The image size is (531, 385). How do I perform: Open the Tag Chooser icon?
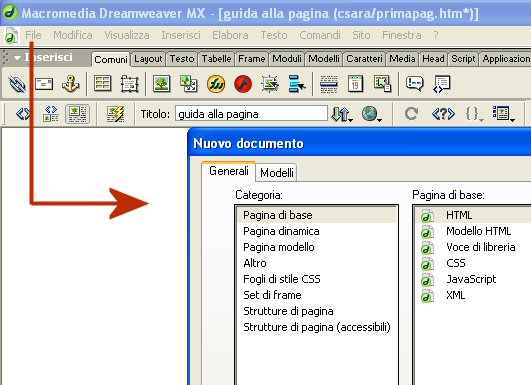click(442, 84)
